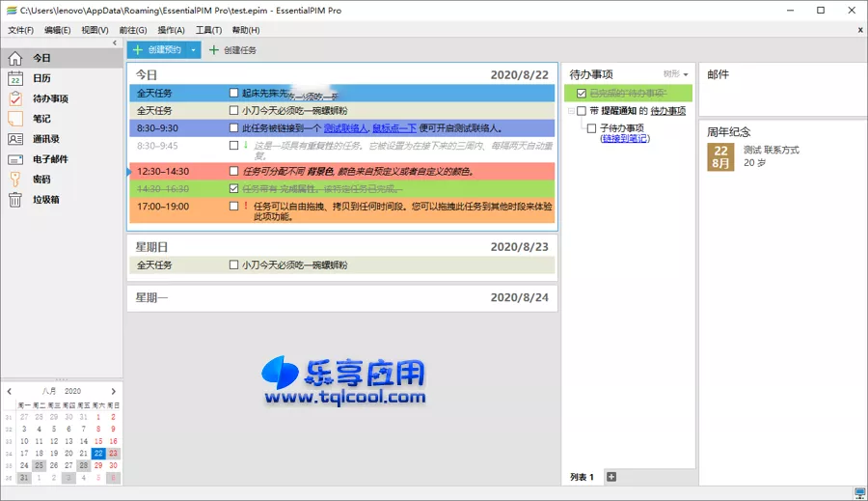Select day 22 in the mini calendar

pos(98,454)
